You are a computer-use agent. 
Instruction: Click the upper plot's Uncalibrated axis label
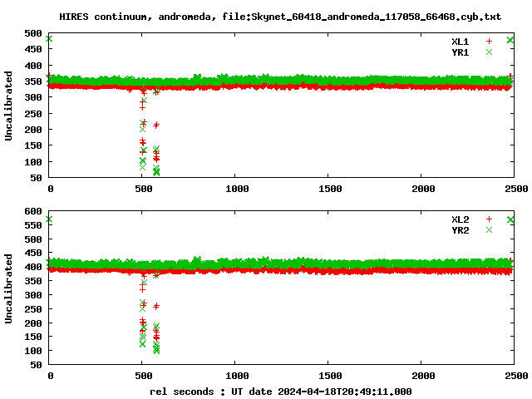click(x=8, y=106)
